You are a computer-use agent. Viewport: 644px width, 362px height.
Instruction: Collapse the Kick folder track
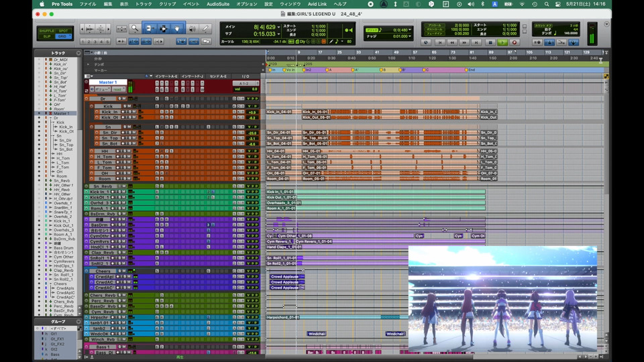point(92,106)
